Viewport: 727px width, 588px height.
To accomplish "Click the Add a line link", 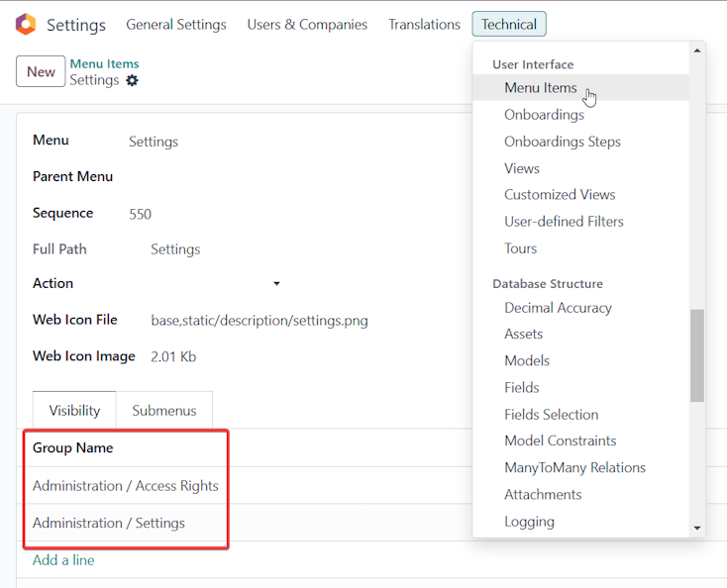I will (x=63, y=559).
